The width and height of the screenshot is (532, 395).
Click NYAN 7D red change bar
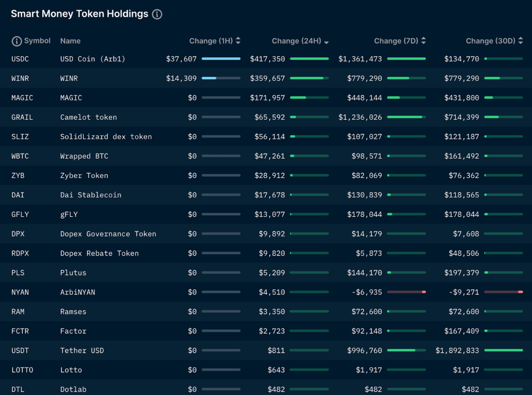pos(406,292)
